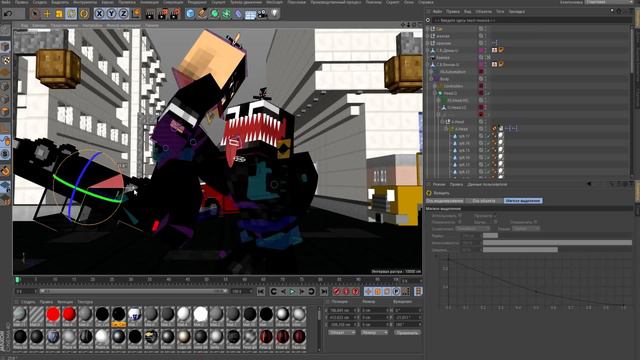Toggle the Autokeying red button
Screen dimensions: 640x360
(x=346, y=291)
